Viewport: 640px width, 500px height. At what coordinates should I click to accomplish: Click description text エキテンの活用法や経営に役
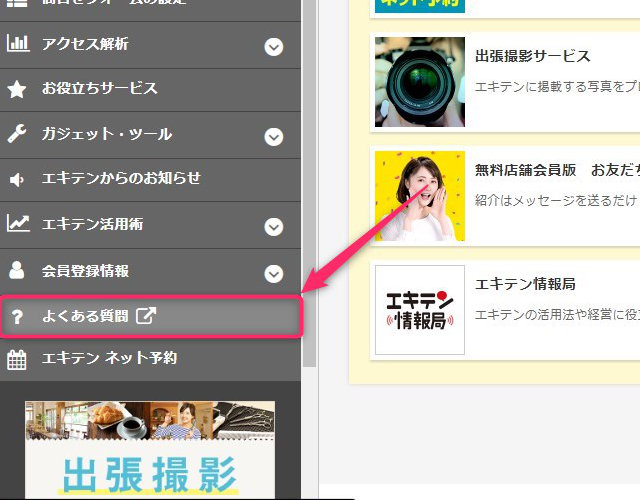point(557,314)
